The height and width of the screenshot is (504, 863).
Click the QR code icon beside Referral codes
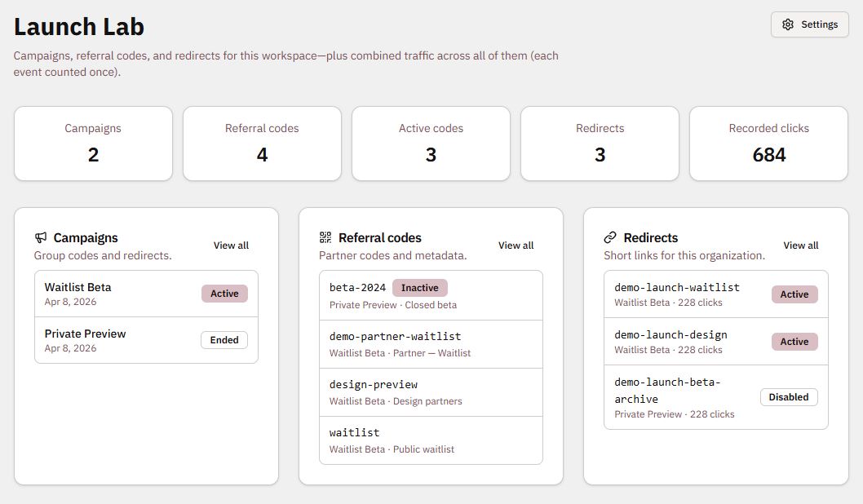point(325,238)
